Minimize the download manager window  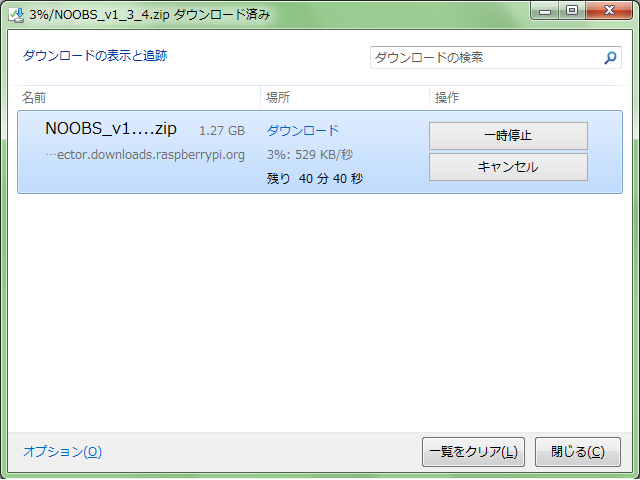click(x=545, y=11)
